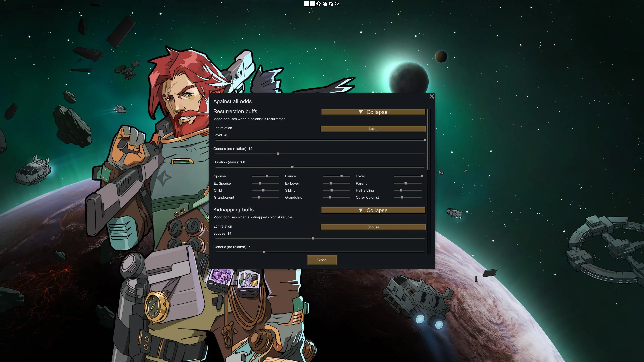This screenshot has width=644, height=362.
Task: Open the Lover edit relation dropdown
Action: pyautogui.click(x=373, y=129)
